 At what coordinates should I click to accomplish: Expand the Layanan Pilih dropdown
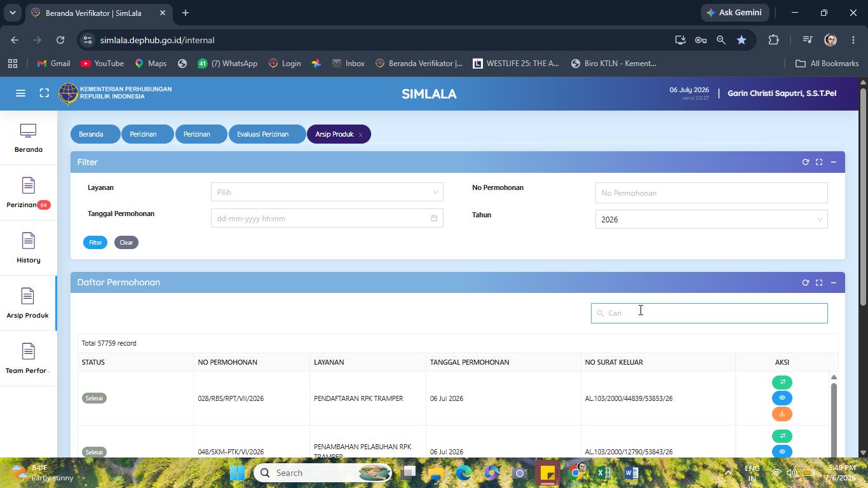tap(327, 192)
